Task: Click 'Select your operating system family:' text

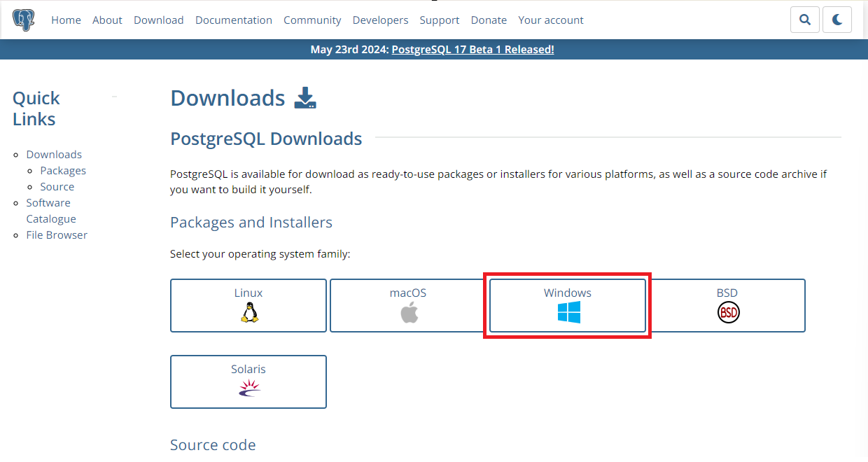Action: (x=260, y=253)
